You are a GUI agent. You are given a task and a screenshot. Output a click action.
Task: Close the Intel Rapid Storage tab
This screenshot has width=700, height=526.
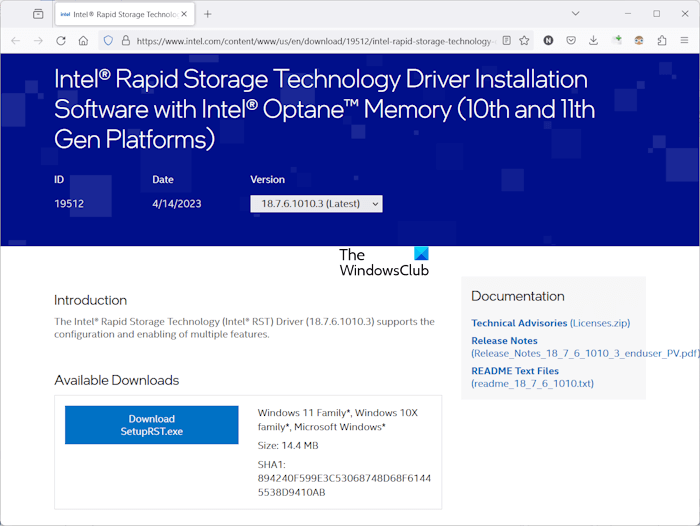tap(184, 14)
